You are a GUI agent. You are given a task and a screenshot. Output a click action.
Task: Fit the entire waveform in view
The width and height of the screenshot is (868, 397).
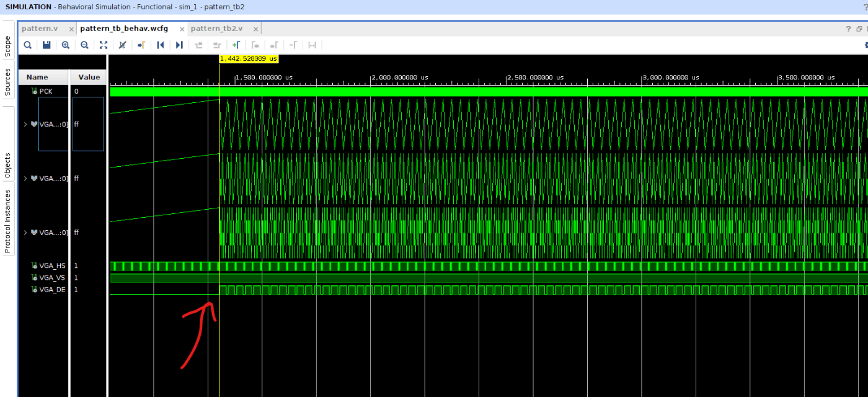pos(104,45)
